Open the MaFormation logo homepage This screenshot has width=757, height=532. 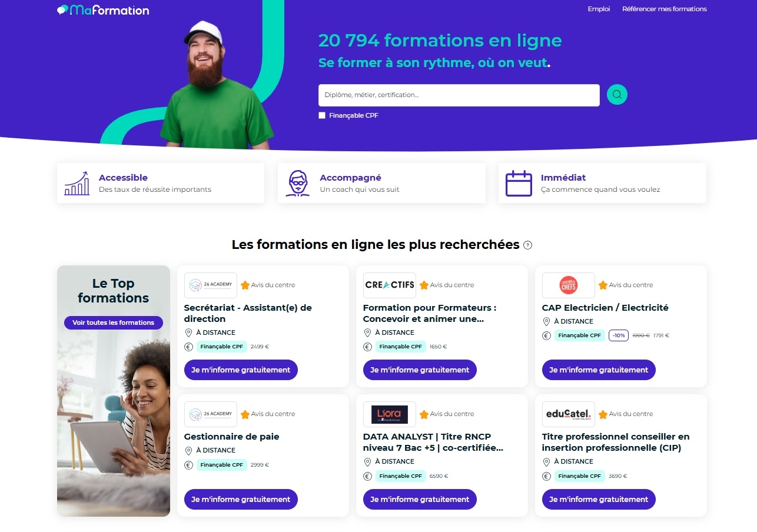tap(103, 10)
